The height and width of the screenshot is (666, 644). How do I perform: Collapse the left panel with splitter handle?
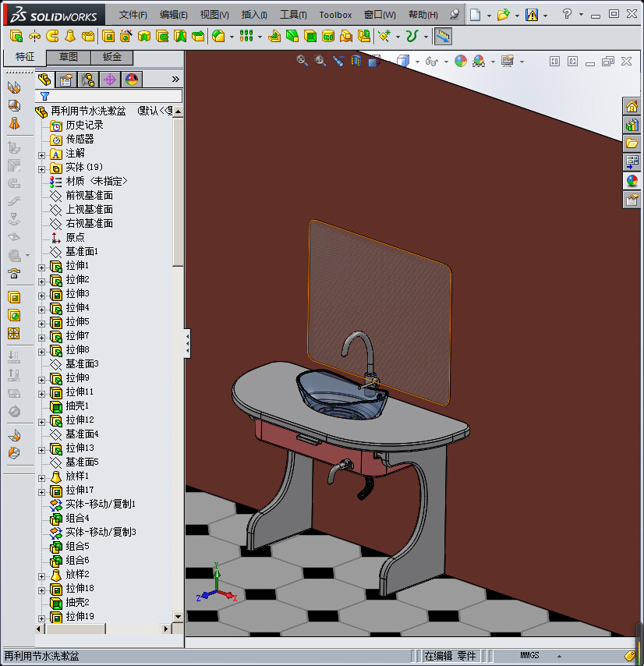(x=187, y=343)
